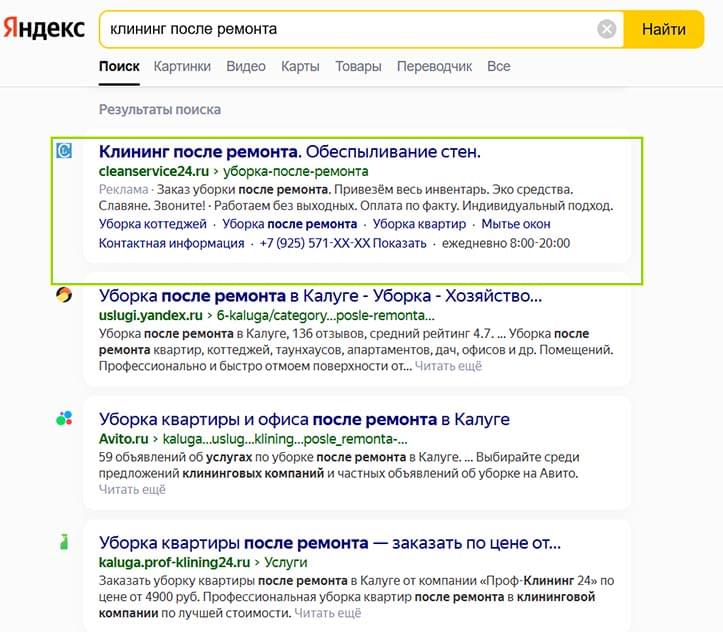Open result 'Уборка квартиры после ремонта — заказать по цене от...'
This screenshot has width=723, height=632.
pyautogui.click(x=330, y=543)
